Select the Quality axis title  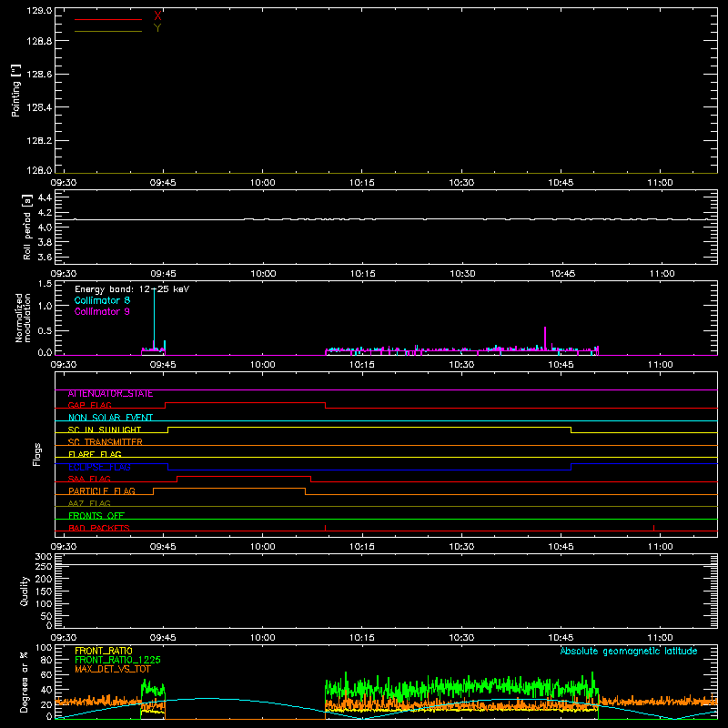(25, 591)
